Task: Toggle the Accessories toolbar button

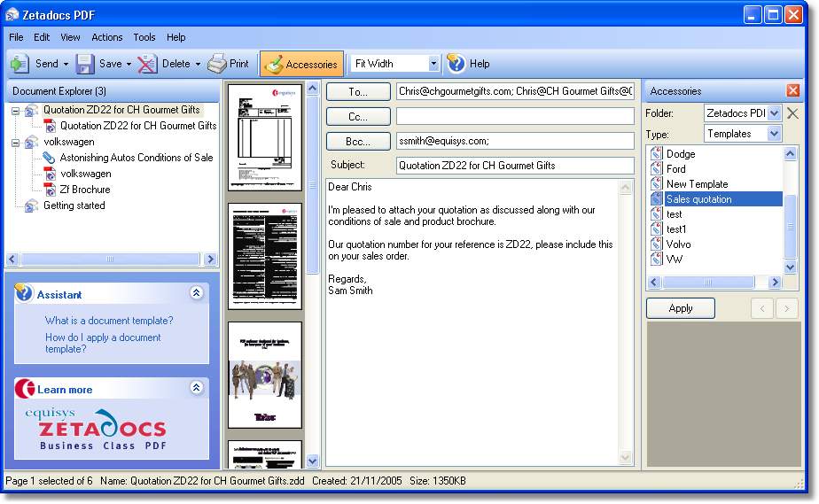Action: [x=301, y=64]
